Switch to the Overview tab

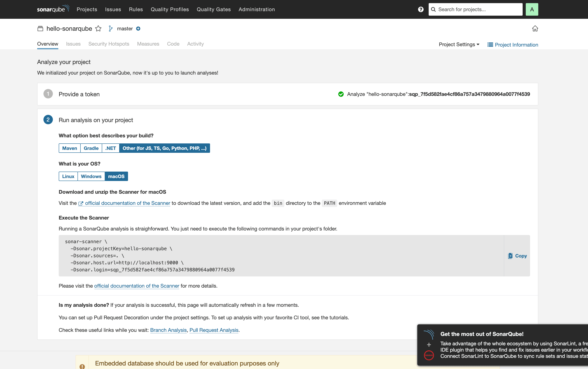(x=48, y=44)
